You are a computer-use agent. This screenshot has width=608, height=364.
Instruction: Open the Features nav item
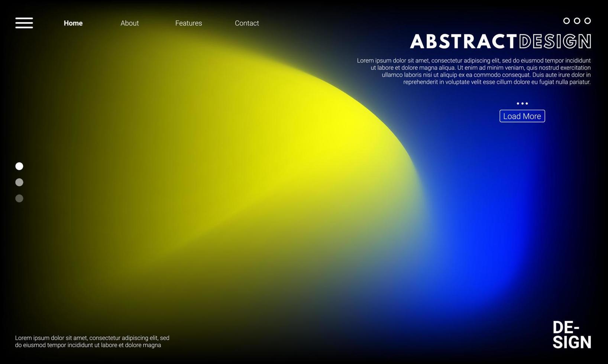pyautogui.click(x=189, y=23)
